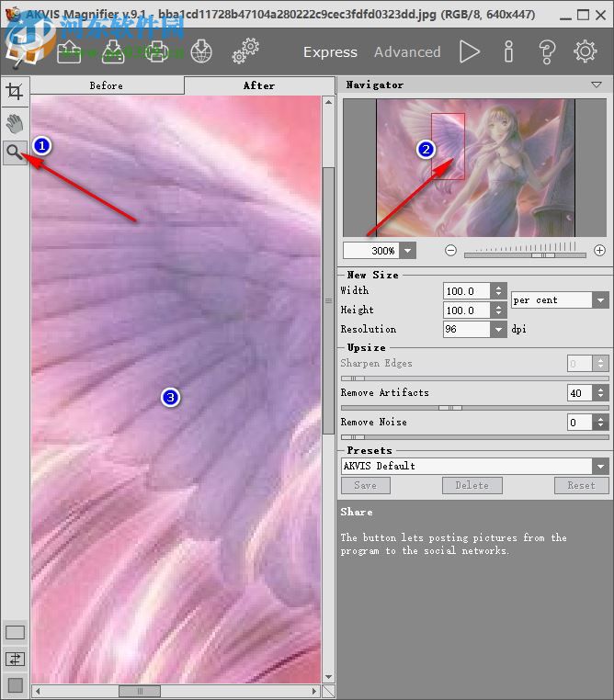Open Preferences gear icon
614x700 pixels.
(585, 51)
